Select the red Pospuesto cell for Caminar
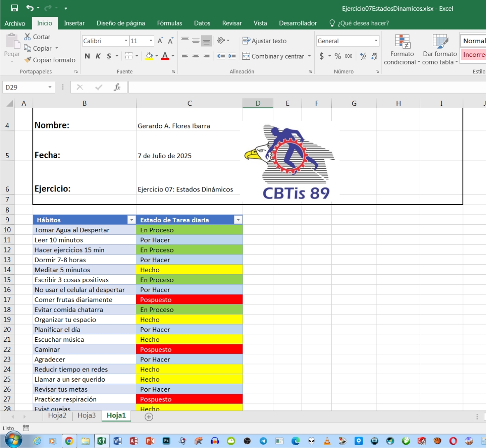Viewport: 486px width, 448px height. pyautogui.click(x=189, y=349)
